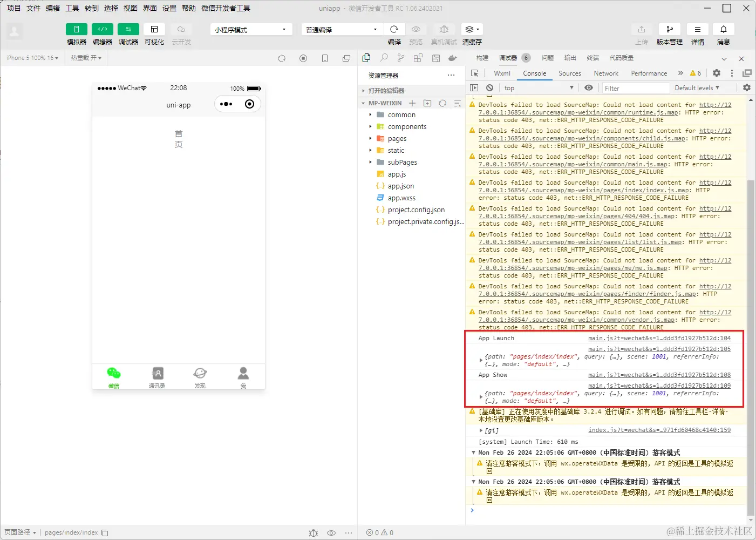Click the console Filter input field
The height and width of the screenshot is (540, 756).
point(636,88)
